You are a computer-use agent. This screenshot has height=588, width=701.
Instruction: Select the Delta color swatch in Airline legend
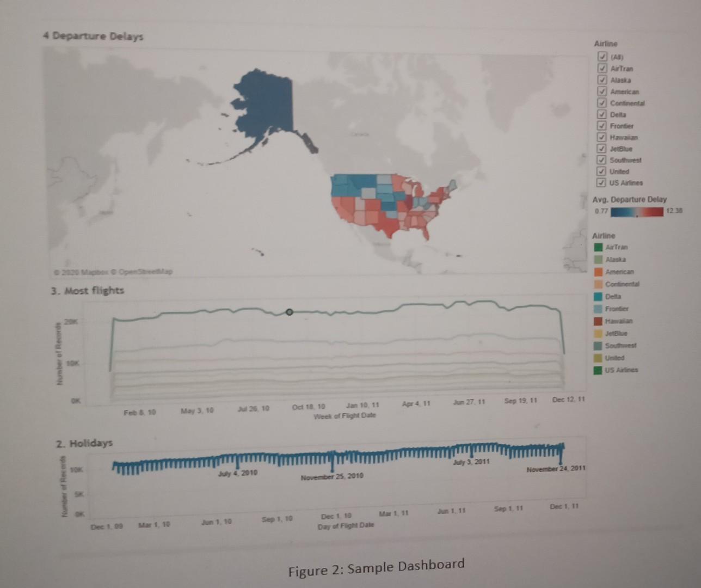point(600,297)
